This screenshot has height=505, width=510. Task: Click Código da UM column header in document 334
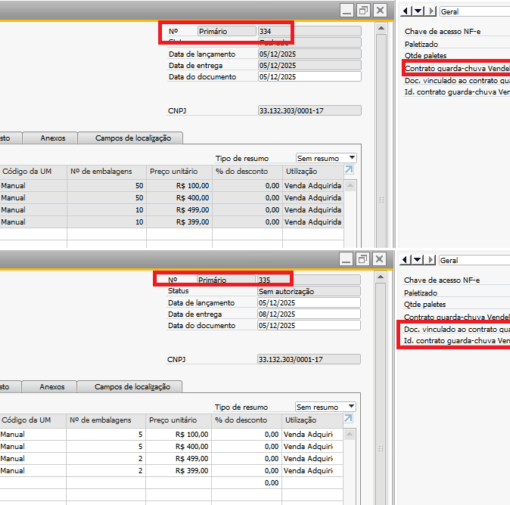click(x=33, y=172)
